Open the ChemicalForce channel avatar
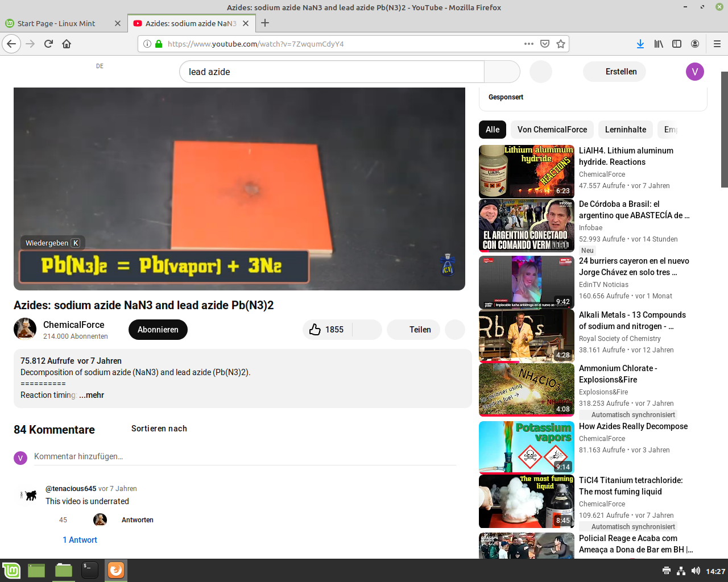 coord(25,329)
